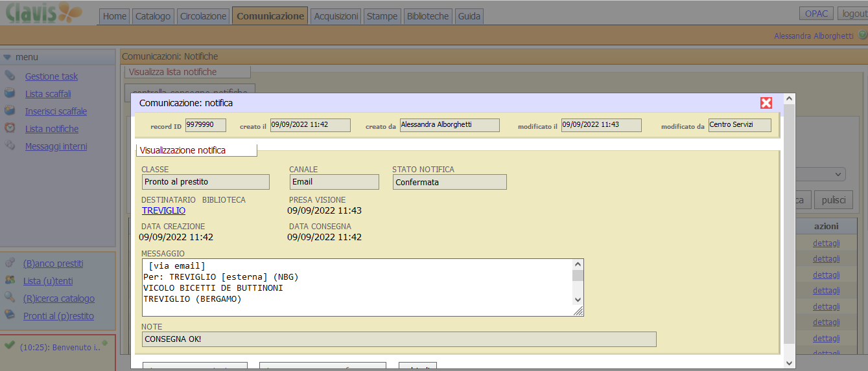This screenshot has height=371, width=868.
Task: Click the STATO NOTIFICA field Confermata
Action: pos(450,182)
